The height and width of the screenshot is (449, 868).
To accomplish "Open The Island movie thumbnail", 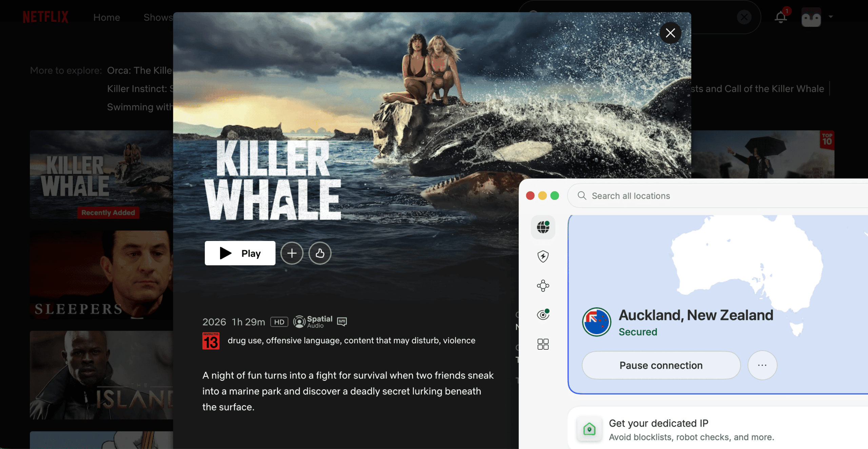I will coord(101,375).
